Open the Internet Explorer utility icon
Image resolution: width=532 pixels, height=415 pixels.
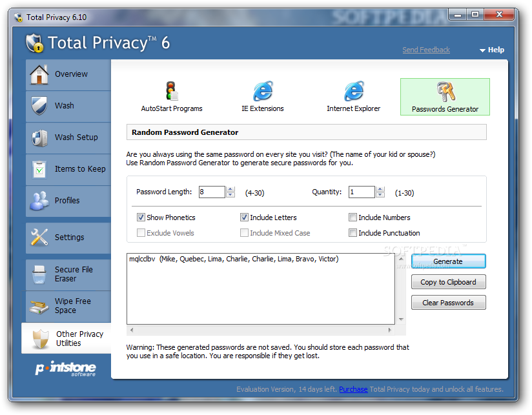[x=354, y=90]
